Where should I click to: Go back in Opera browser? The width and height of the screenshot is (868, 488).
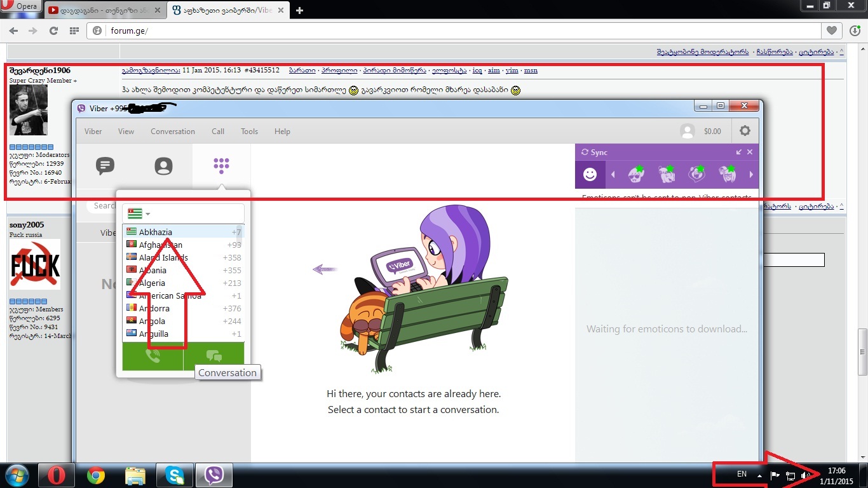pyautogui.click(x=13, y=30)
